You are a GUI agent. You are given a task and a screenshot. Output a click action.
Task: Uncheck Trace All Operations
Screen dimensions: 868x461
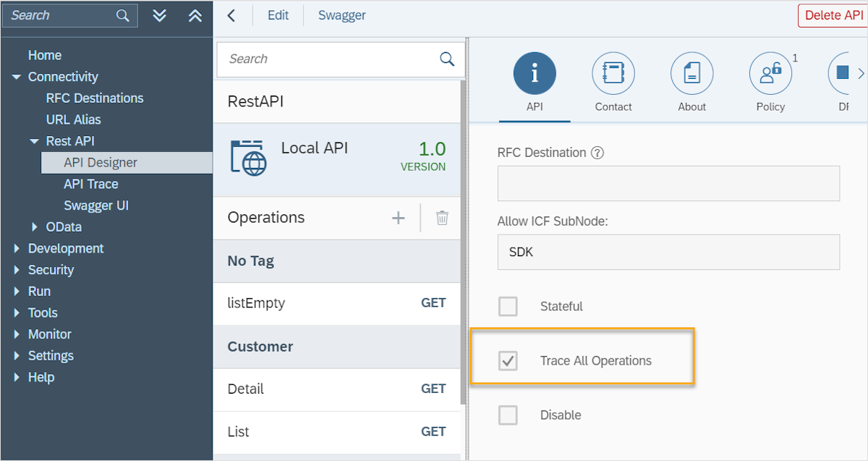[508, 360]
